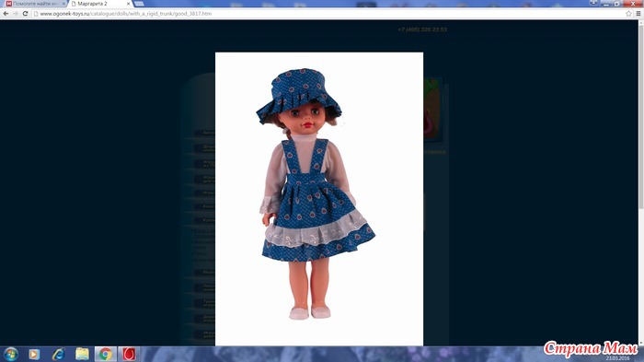Close the 'Помогите найти' tab
The height and width of the screenshot is (362, 644).
coord(63,4)
